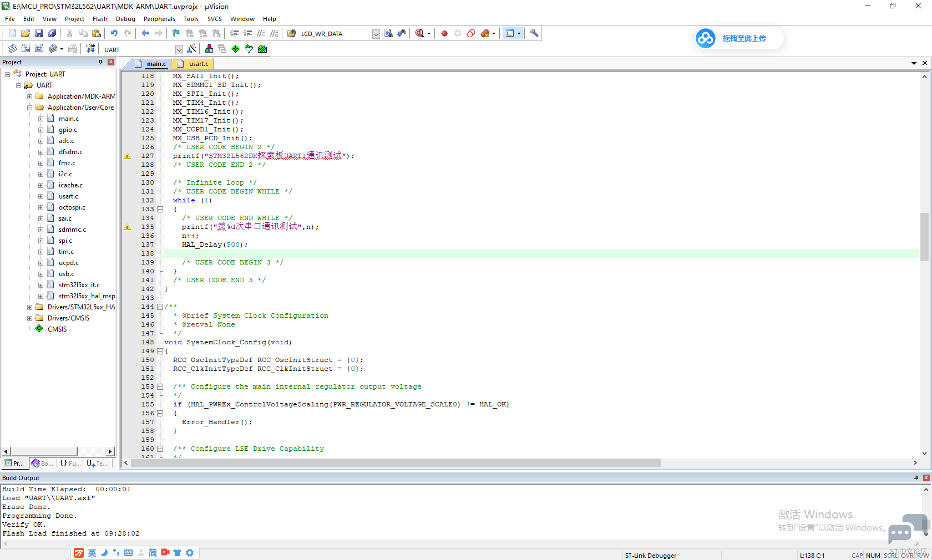Open the Debug menu

(125, 19)
